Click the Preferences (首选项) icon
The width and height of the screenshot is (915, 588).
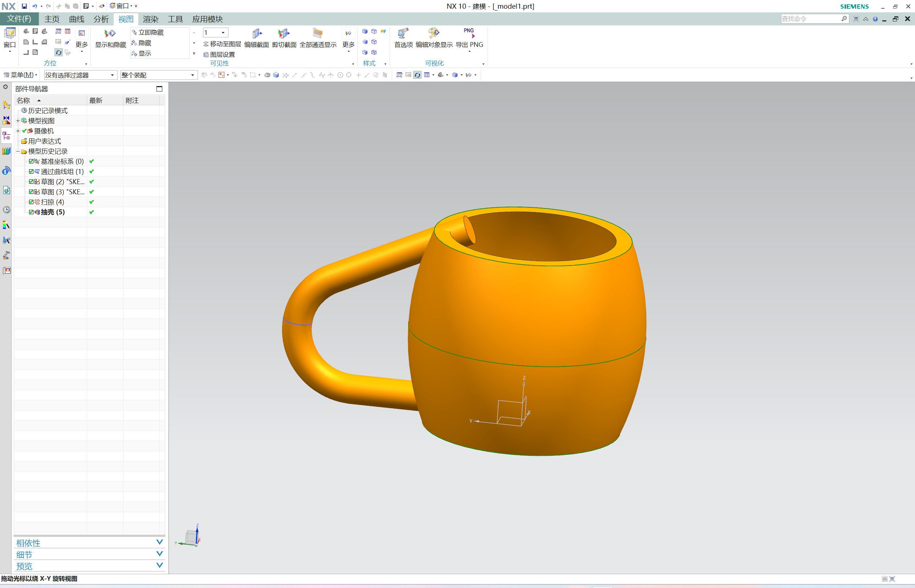click(403, 34)
